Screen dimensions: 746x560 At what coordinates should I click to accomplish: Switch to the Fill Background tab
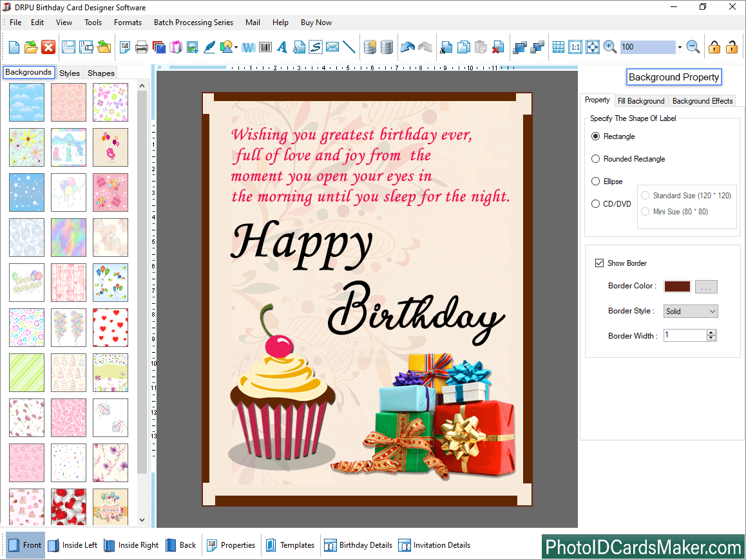click(640, 101)
